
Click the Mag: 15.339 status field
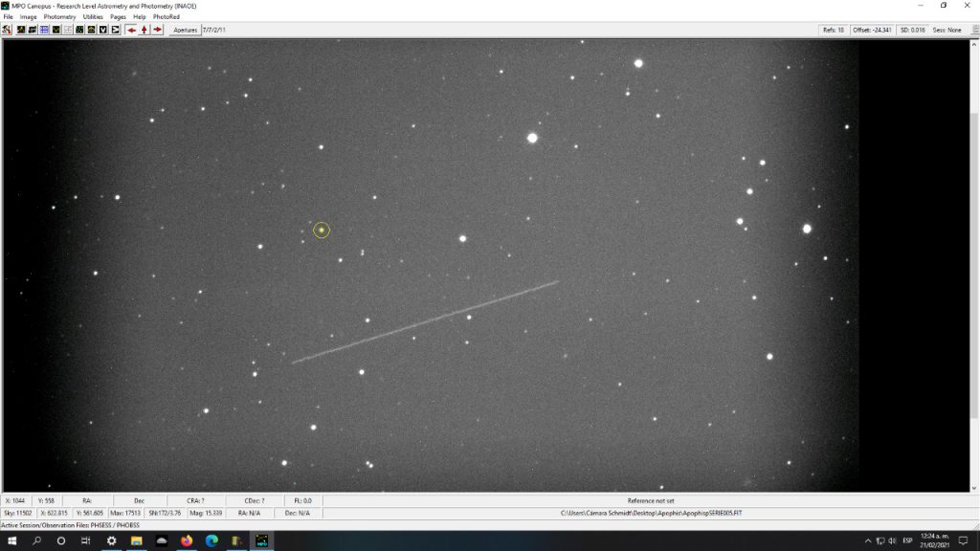click(x=207, y=513)
